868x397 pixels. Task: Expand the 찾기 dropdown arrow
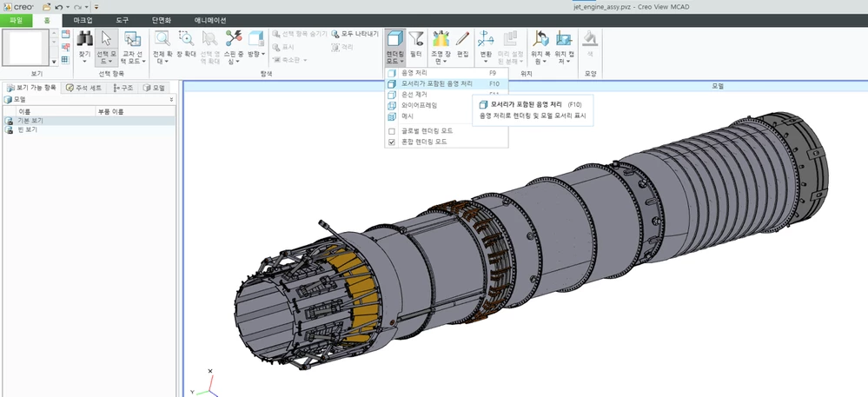84,62
